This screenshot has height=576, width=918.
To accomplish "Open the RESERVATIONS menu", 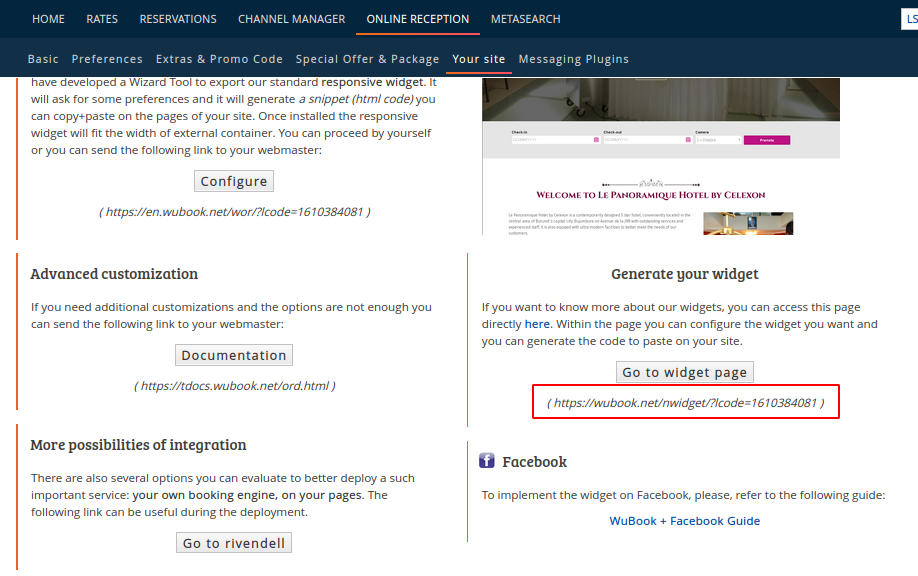I will 178,19.
